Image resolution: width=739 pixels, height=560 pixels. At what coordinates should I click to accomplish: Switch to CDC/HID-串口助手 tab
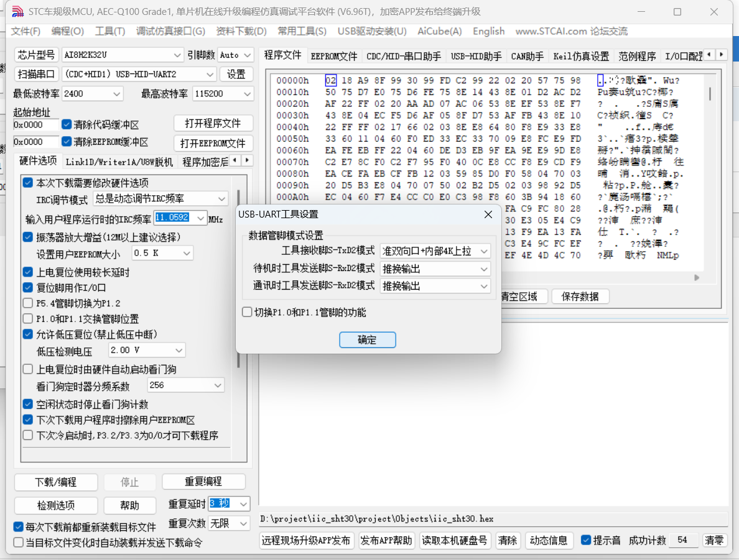[x=404, y=57]
